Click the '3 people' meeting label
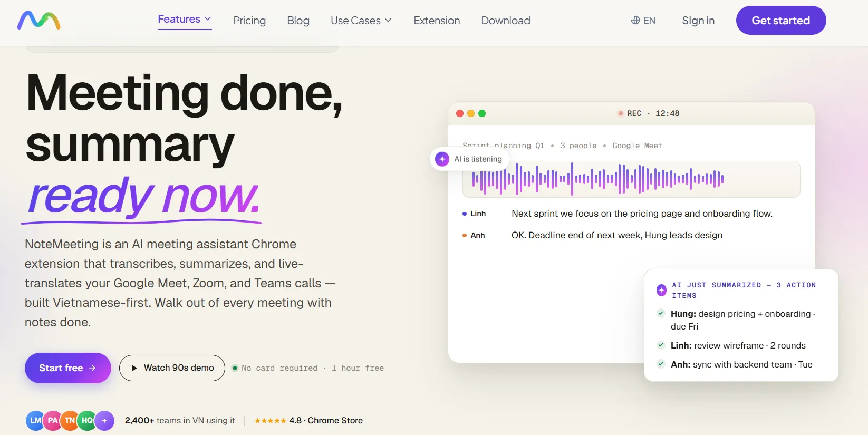Viewport: 868px width, 435px height. 578,146
